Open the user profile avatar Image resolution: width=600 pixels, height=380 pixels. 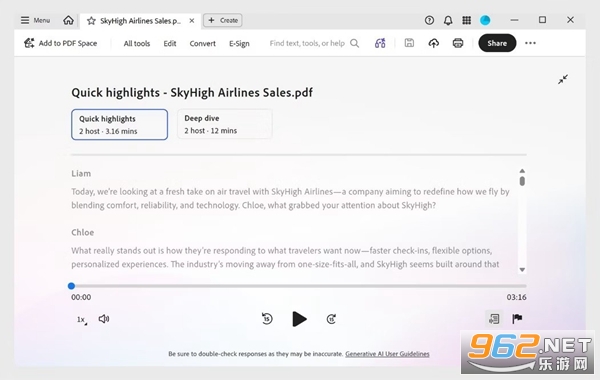[x=485, y=20]
